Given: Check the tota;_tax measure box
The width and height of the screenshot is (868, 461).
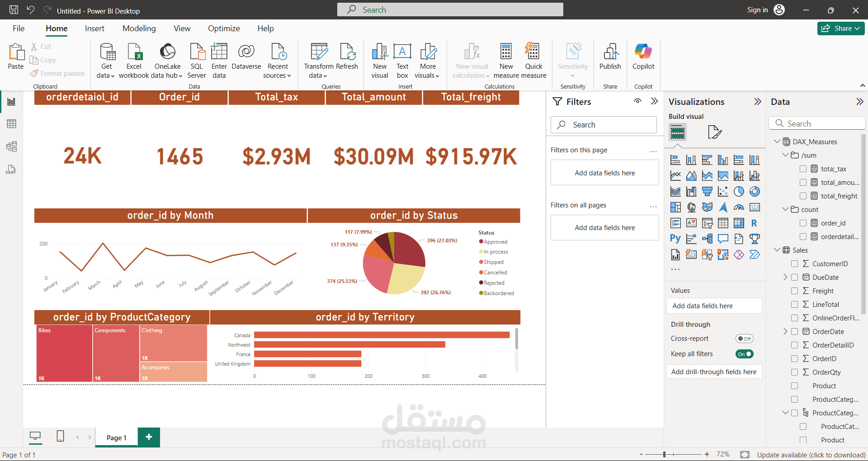Looking at the screenshot, I should point(803,169).
